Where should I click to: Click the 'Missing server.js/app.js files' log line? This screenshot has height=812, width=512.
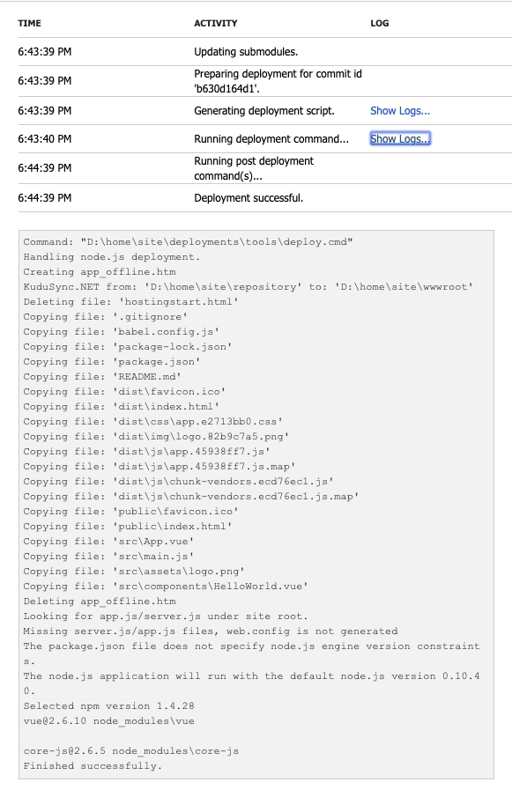coord(211,631)
